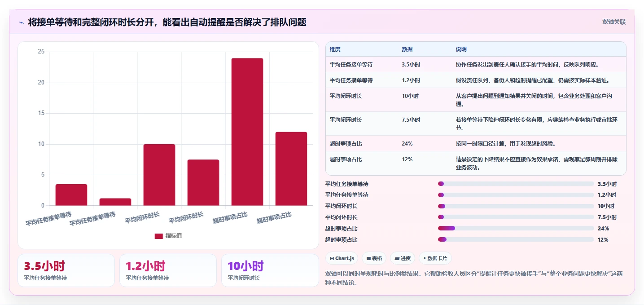This screenshot has width=644, height=305.
Task: Click the shortest chart bar at 1.2
Action: coord(115,202)
